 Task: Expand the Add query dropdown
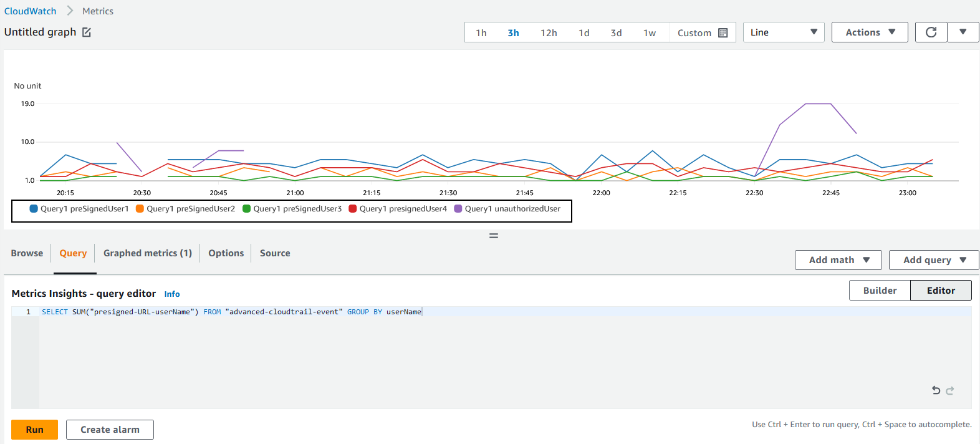934,260
